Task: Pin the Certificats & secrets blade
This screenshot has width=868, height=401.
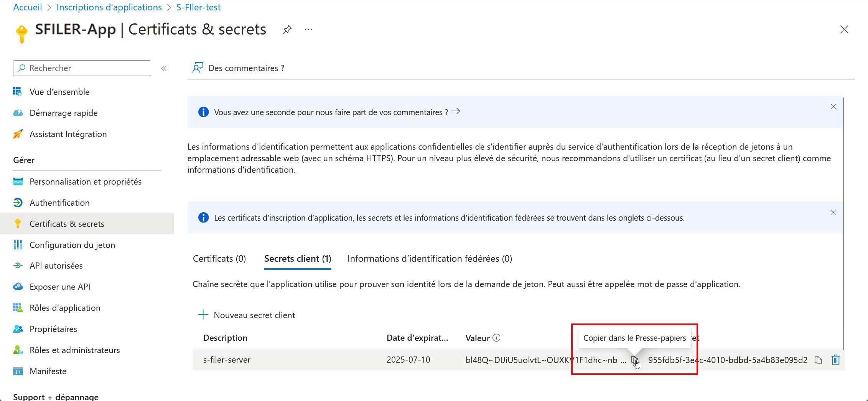Action: [x=287, y=30]
